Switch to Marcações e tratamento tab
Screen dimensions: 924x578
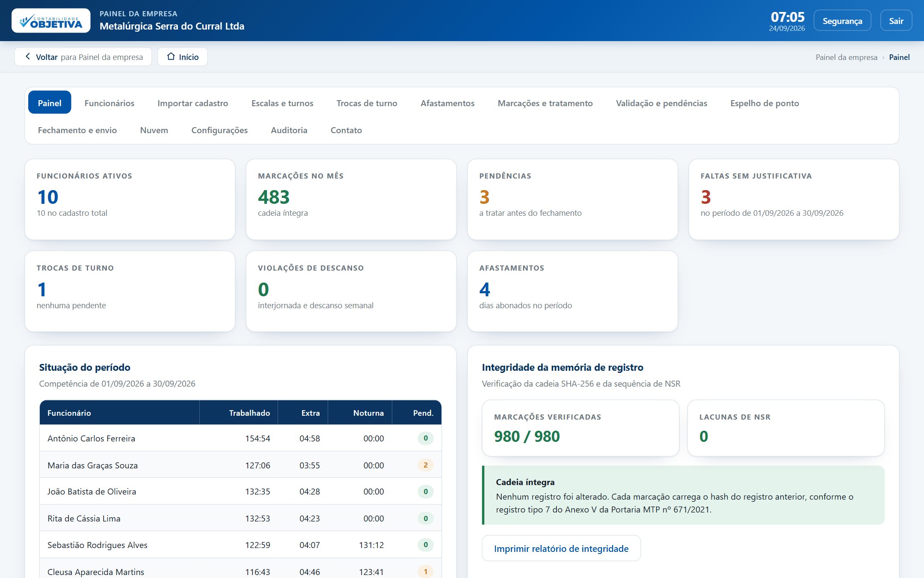click(545, 103)
